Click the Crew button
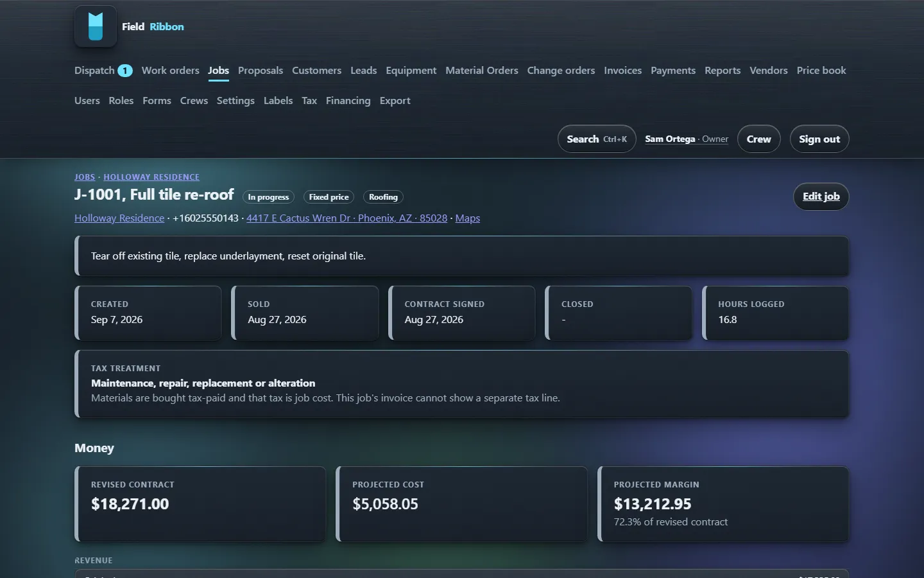The height and width of the screenshot is (578, 924). tap(758, 139)
